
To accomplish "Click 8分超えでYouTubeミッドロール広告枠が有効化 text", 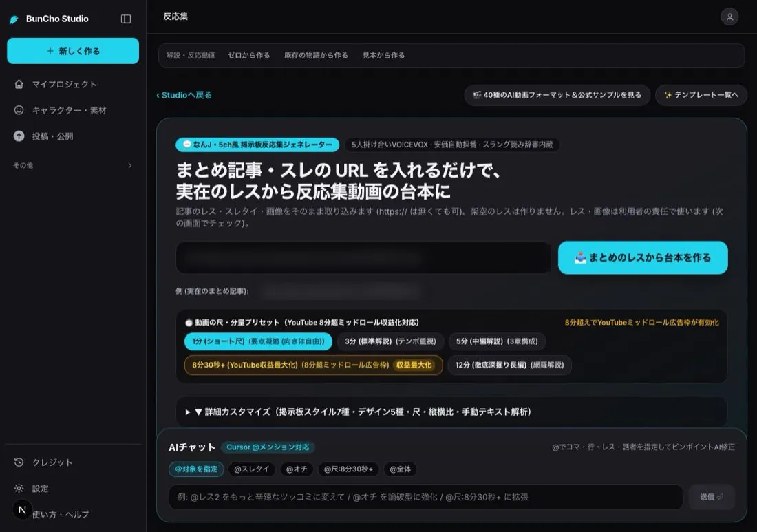I will pos(641,323).
